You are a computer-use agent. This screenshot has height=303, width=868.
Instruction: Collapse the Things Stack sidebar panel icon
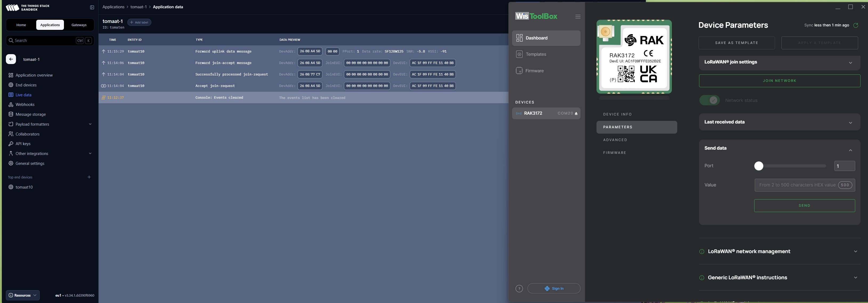click(x=92, y=7)
